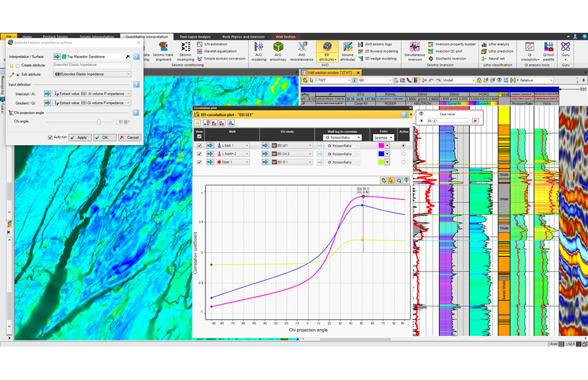Expand the Edit attribute EEI dropdown
588x380 pixels.
(127, 74)
